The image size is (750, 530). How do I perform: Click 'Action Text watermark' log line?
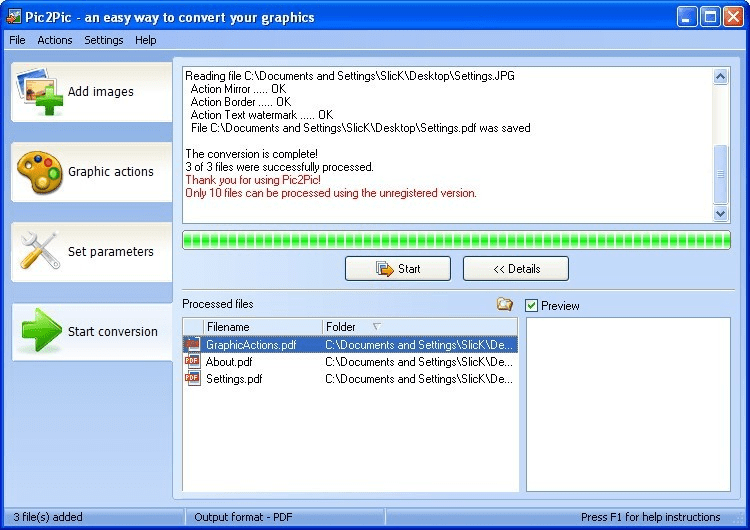[x=262, y=115]
